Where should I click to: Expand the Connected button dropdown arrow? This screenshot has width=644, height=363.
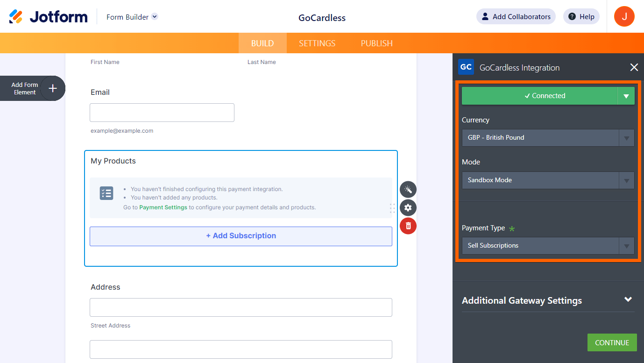626,96
